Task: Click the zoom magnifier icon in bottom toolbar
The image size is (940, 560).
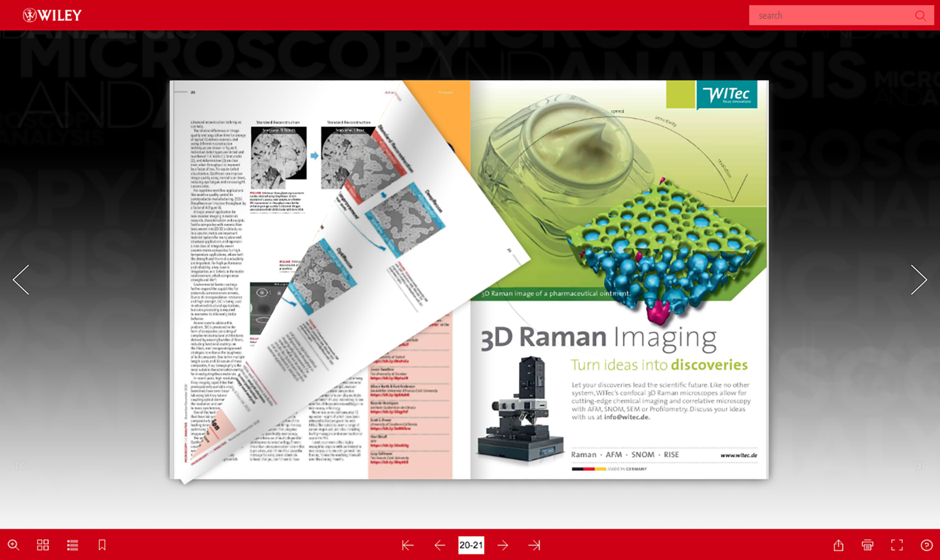Action: pos(13,545)
